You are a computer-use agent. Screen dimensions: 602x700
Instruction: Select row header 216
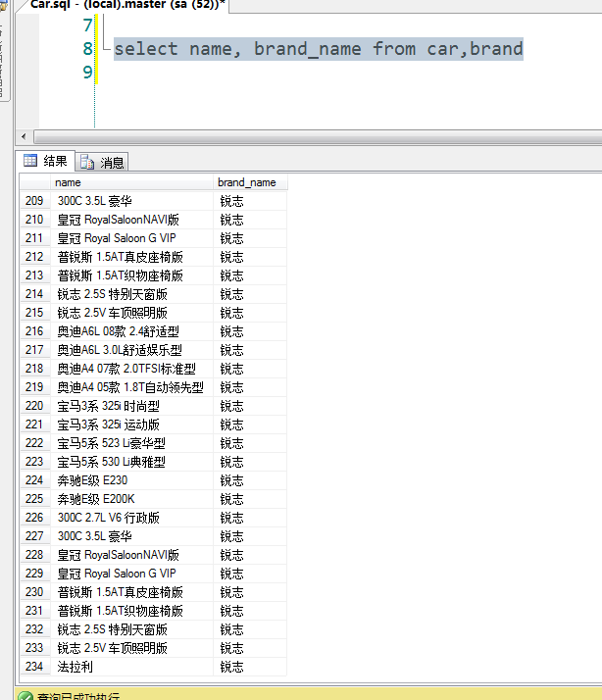click(35, 331)
